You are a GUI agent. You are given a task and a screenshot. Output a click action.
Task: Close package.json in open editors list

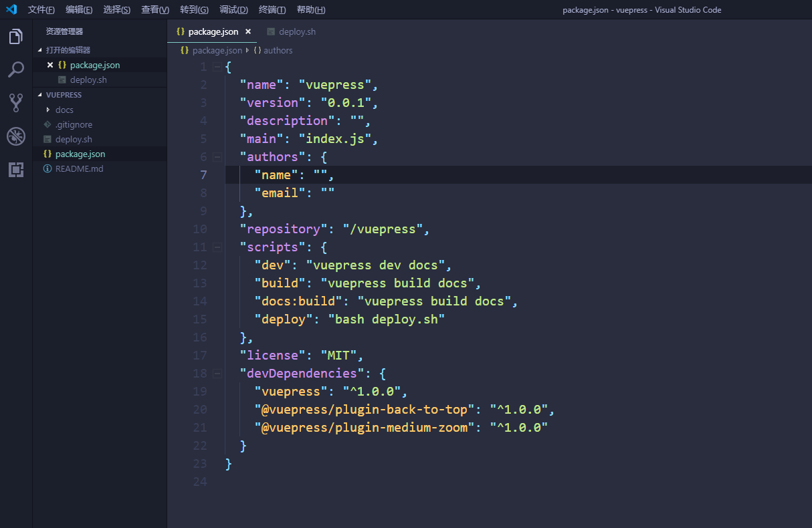(50, 65)
